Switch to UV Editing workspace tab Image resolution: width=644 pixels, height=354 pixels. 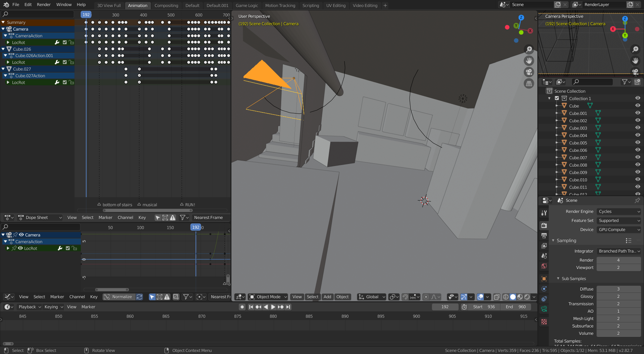(336, 5)
